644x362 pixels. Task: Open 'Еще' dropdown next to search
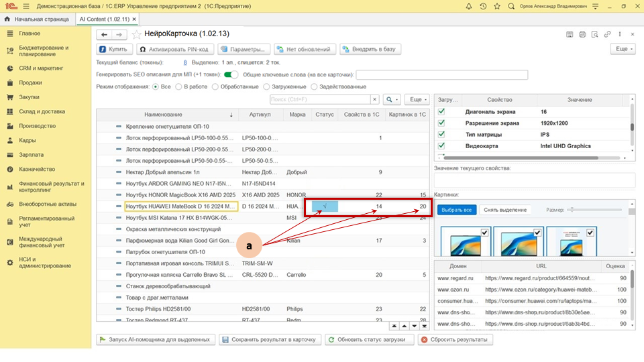[x=417, y=100]
